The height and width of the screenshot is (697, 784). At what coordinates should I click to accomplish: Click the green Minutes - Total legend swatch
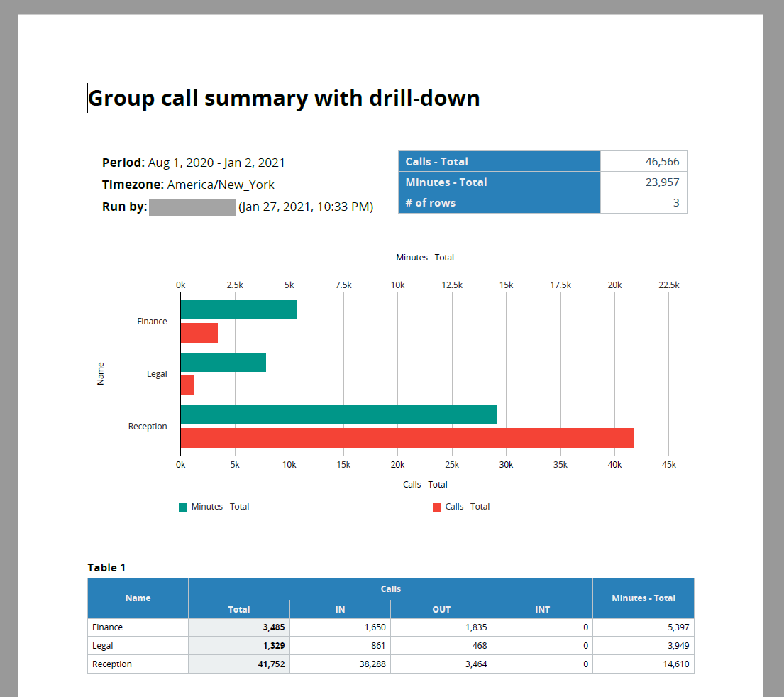point(183,507)
